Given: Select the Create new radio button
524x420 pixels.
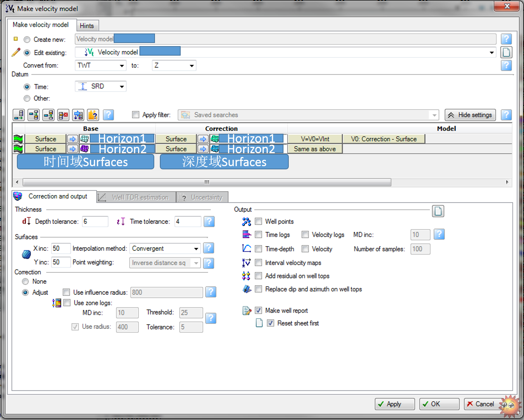Looking at the screenshot, I should coord(27,39).
